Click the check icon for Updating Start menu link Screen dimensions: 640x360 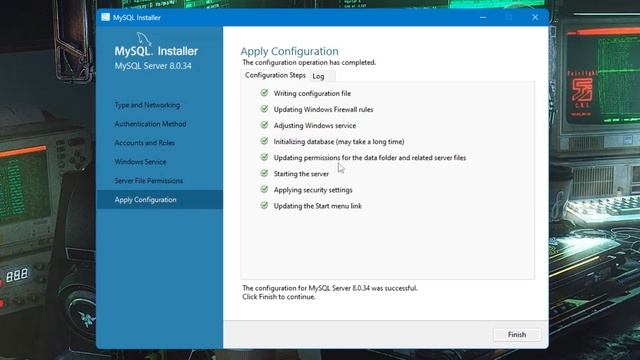[264, 205]
